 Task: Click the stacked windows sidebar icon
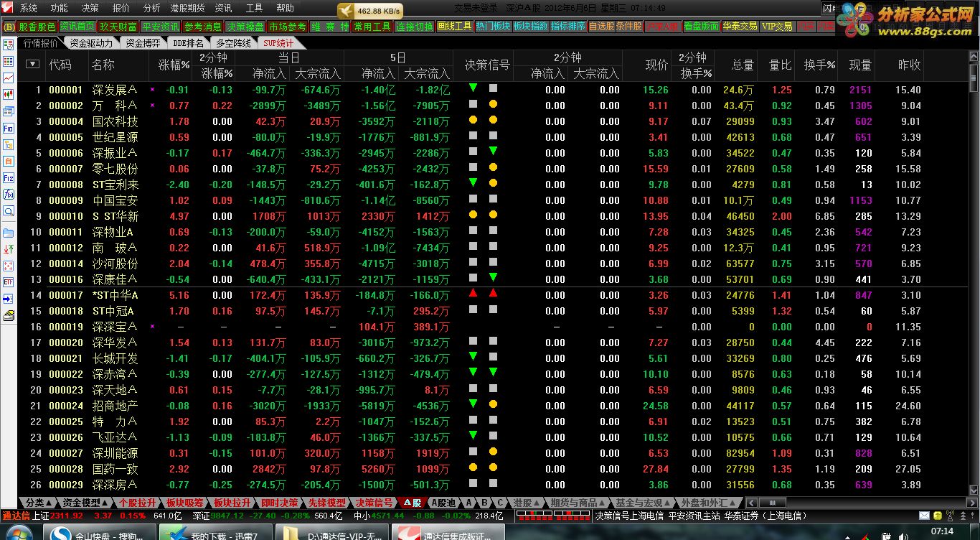point(9,112)
